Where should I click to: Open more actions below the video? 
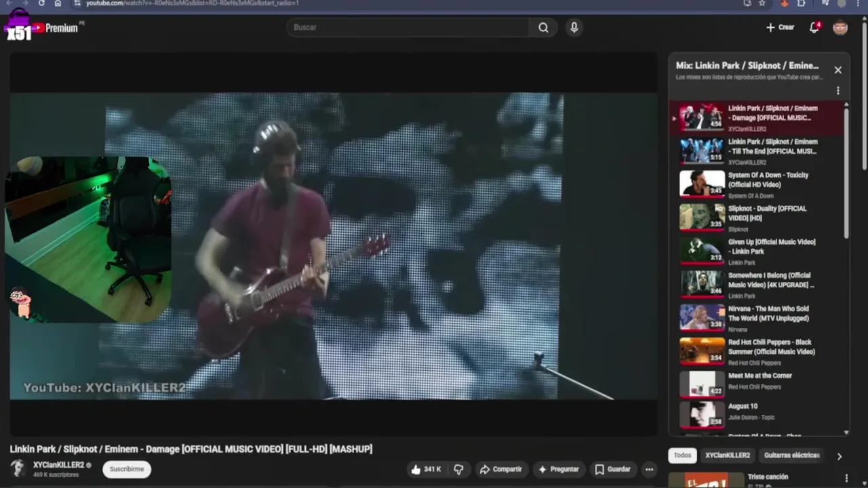coord(649,469)
